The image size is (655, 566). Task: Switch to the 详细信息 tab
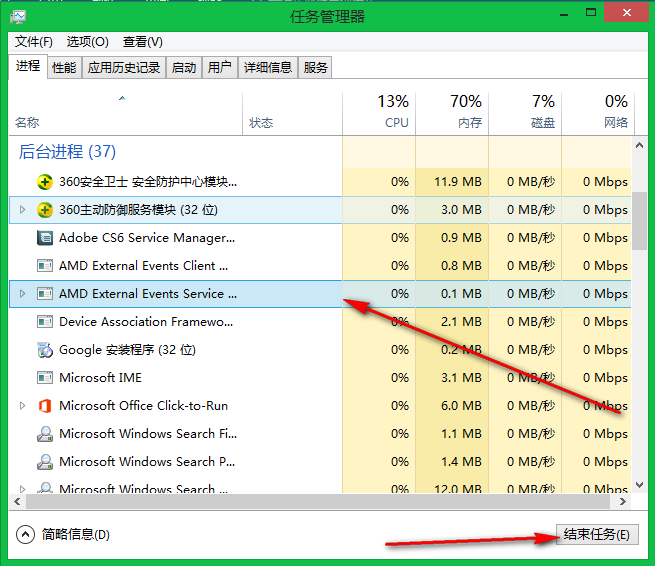click(x=268, y=67)
